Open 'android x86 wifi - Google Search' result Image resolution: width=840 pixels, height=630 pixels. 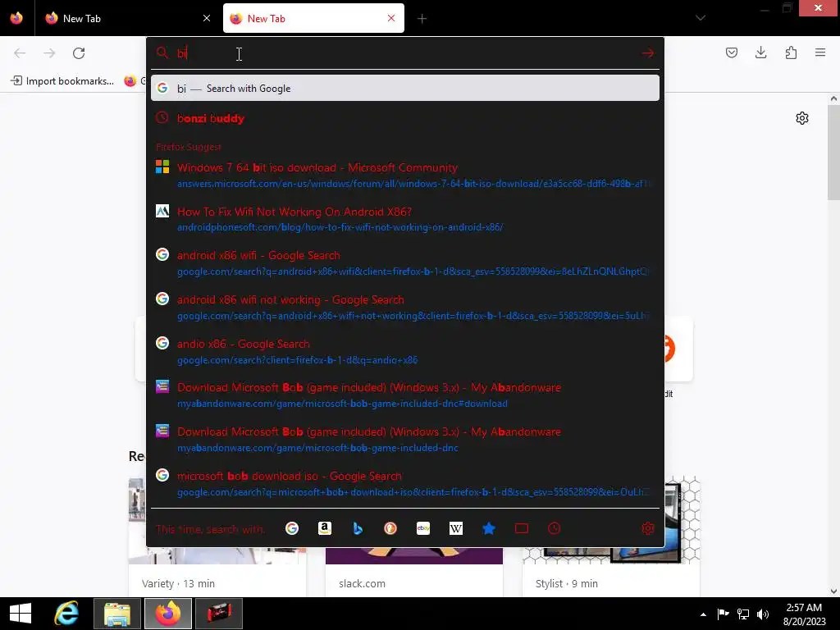(x=405, y=263)
